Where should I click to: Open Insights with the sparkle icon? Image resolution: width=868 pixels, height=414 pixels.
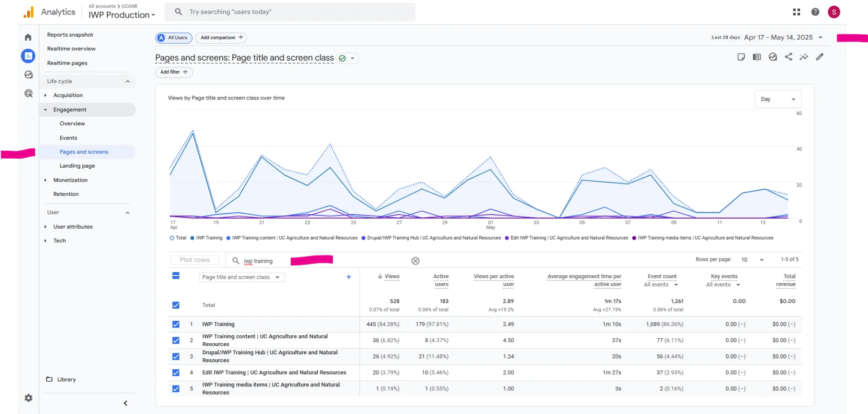(x=804, y=57)
